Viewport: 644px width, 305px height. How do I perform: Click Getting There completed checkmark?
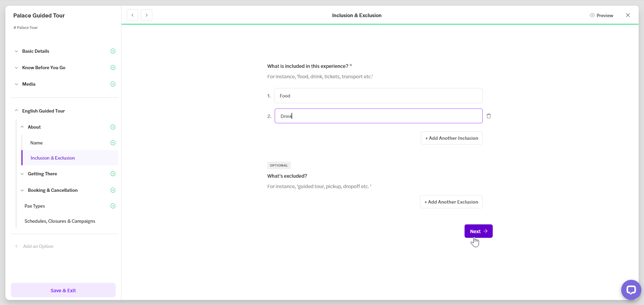tap(113, 174)
